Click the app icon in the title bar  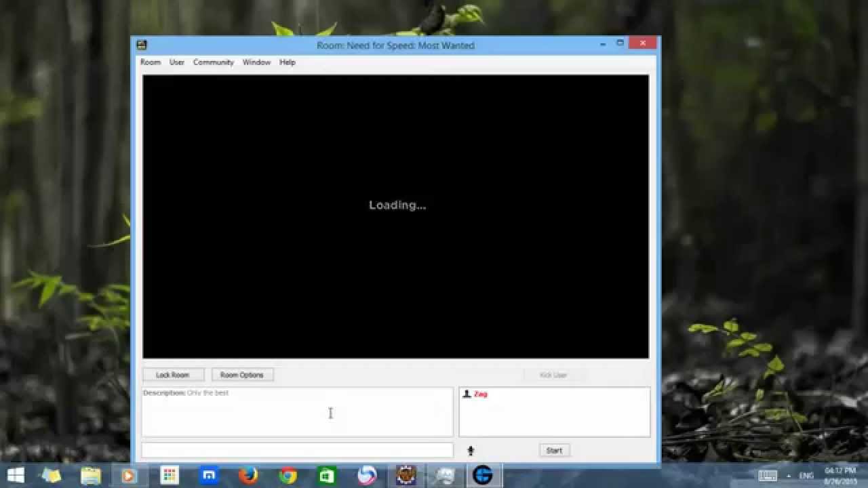[142, 45]
